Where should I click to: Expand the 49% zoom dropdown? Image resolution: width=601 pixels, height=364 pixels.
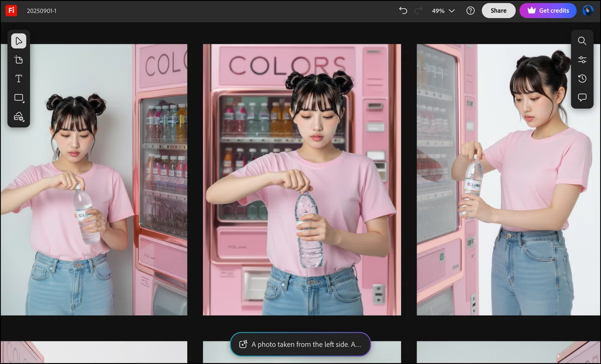443,11
